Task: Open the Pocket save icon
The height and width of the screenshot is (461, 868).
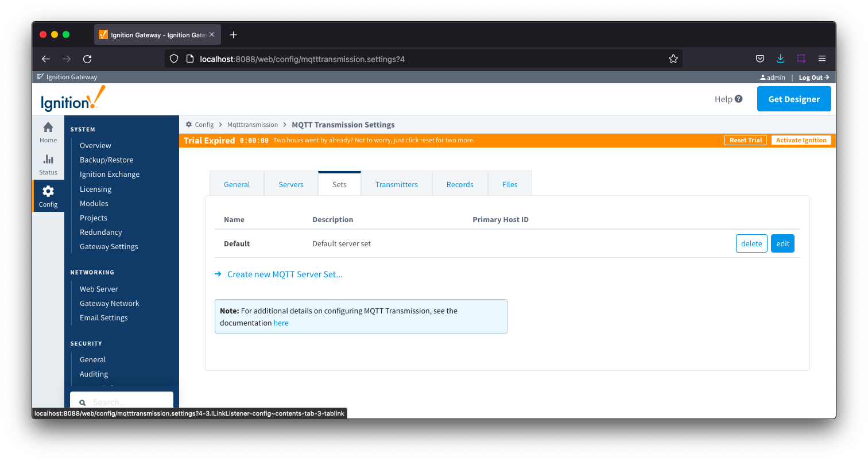Action: [x=759, y=59]
